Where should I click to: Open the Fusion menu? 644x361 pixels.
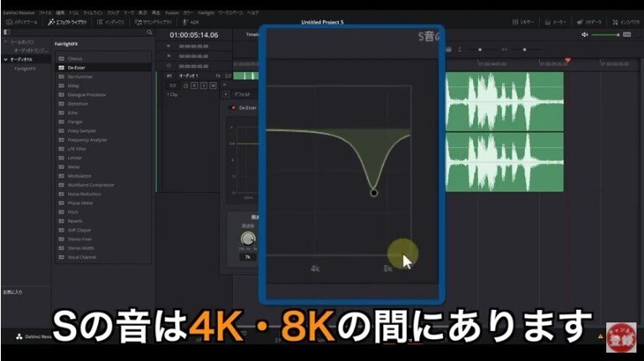click(x=172, y=13)
